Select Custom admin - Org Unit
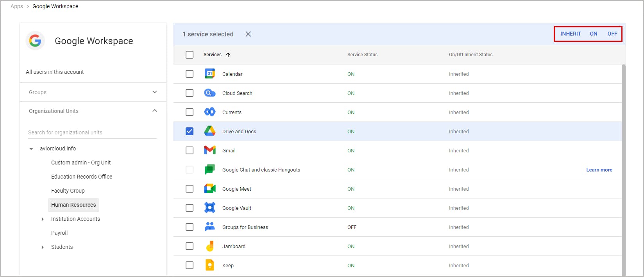The width and height of the screenshot is (644, 277). tap(81, 163)
